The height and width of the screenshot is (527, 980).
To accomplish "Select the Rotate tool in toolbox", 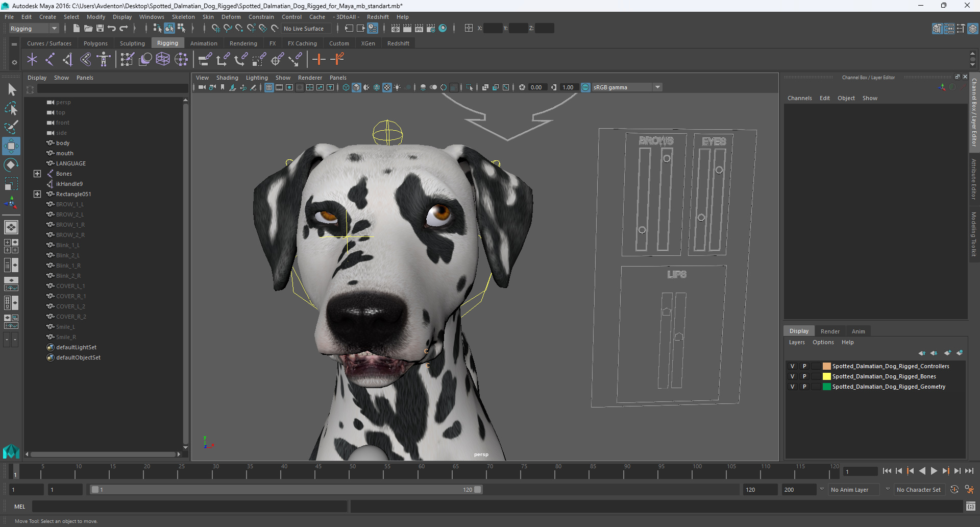I will tap(11, 165).
